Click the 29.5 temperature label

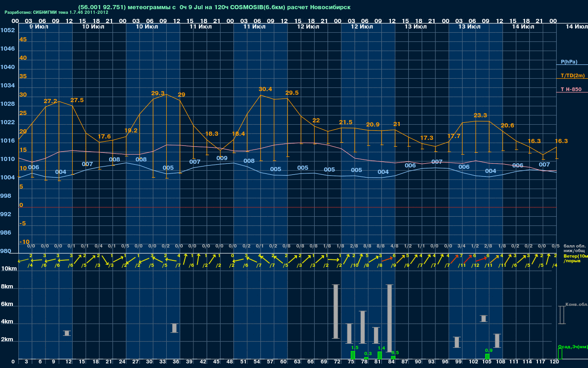click(292, 93)
